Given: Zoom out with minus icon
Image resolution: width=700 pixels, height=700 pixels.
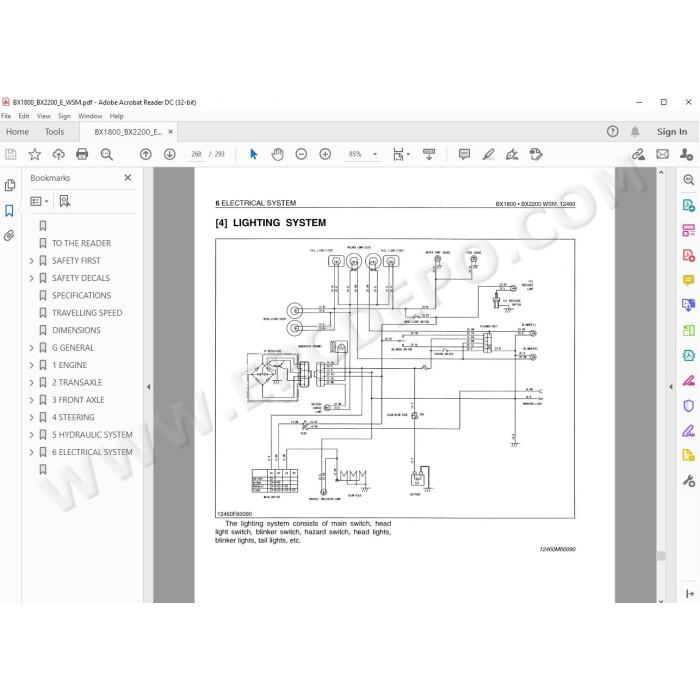Looking at the screenshot, I should [x=301, y=154].
